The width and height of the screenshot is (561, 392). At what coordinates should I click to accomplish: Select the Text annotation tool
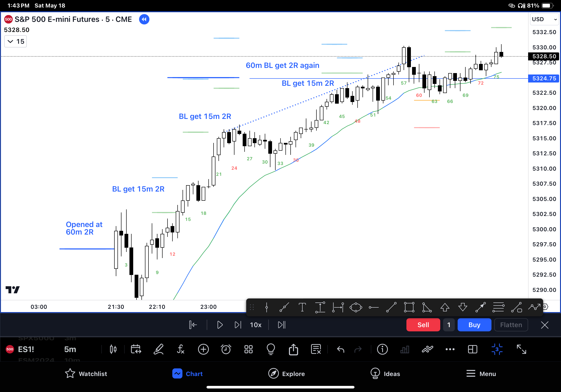point(303,307)
